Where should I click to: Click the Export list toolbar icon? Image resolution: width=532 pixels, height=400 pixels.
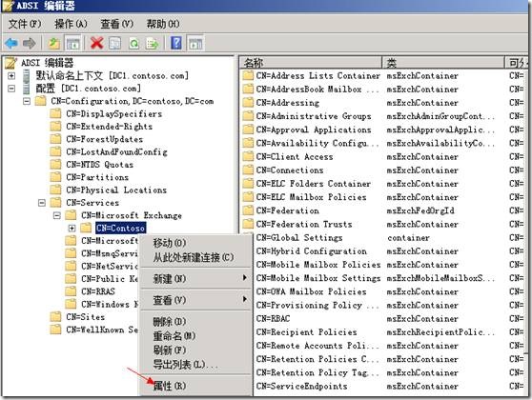click(x=152, y=43)
